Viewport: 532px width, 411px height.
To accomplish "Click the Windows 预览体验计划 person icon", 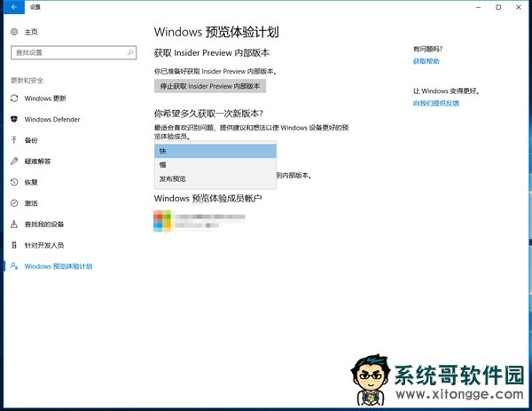I will pyautogui.click(x=14, y=266).
